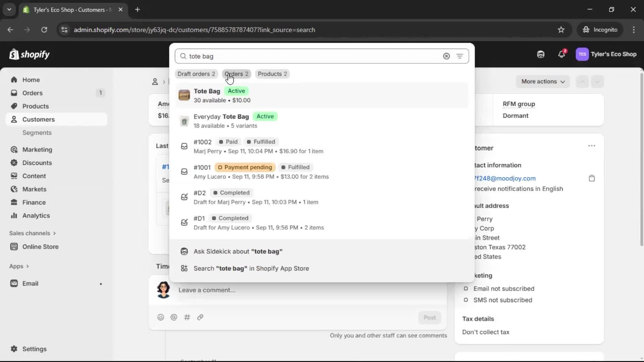Open the notifications bell
Screen dimensions: 644x362
click(x=562, y=54)
